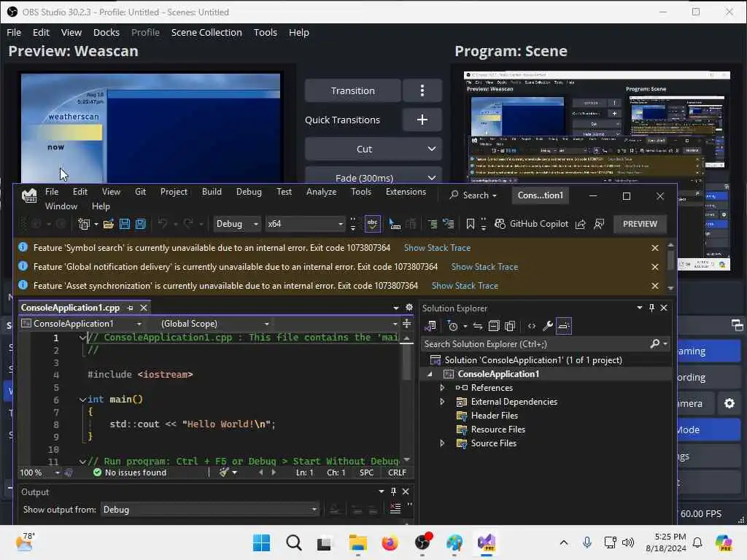
Task: Dismiss the Asset synchronization error notification
Action: click(x=655, y=286)
